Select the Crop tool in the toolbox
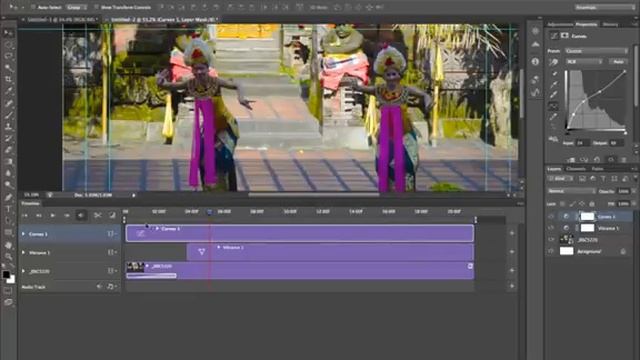Screen dimensions: 640x360 point(8,79)
